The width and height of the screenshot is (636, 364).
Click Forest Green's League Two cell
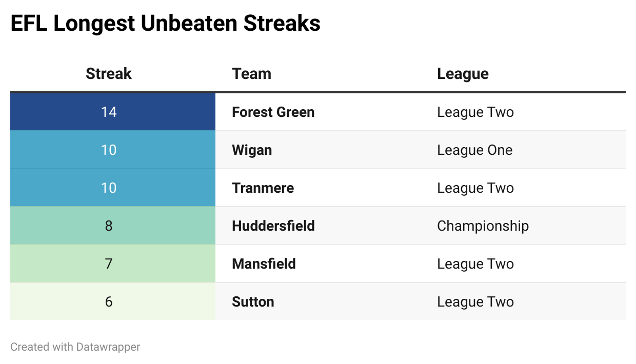click(x=475, y=112)
